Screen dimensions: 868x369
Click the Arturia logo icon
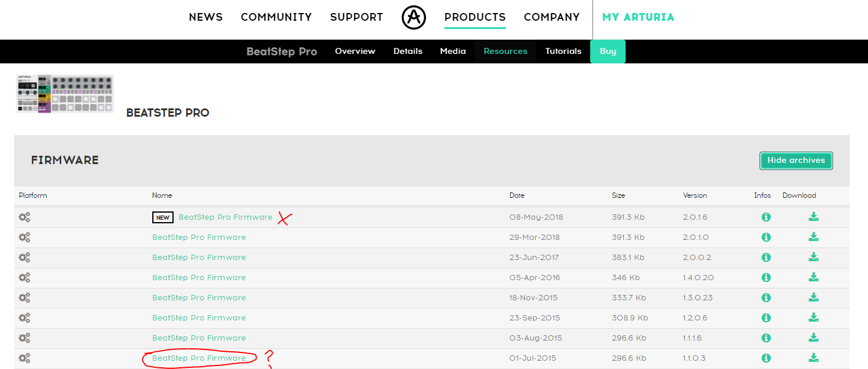[414, 17]
